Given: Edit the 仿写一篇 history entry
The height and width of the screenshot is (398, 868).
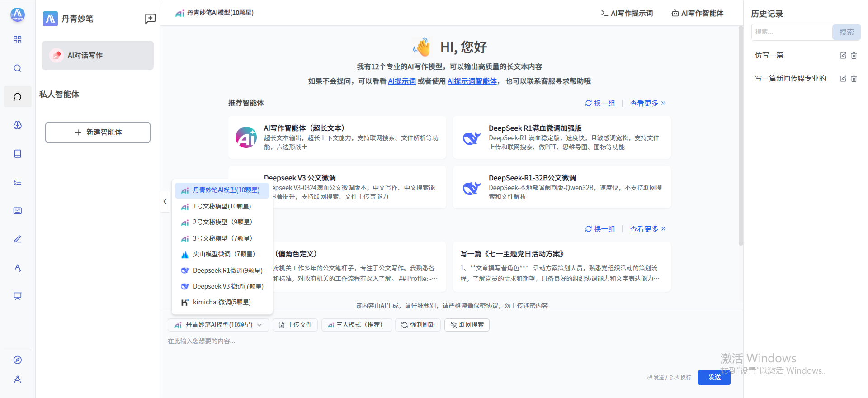Looking at the screenshot, I should [x=843, y=56].
